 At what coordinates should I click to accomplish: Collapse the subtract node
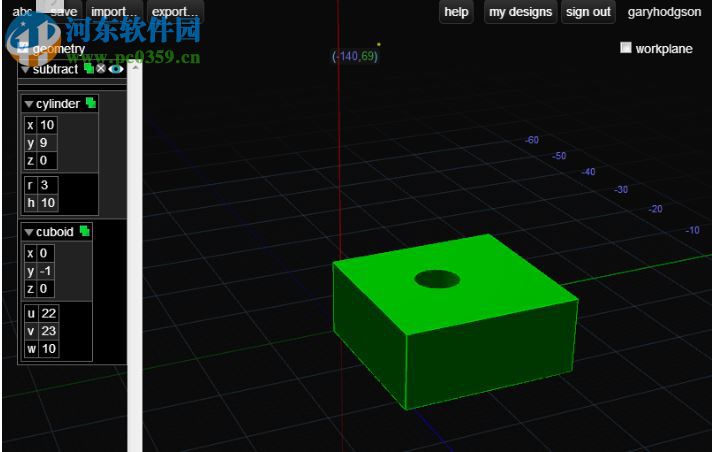coord(25,70)
